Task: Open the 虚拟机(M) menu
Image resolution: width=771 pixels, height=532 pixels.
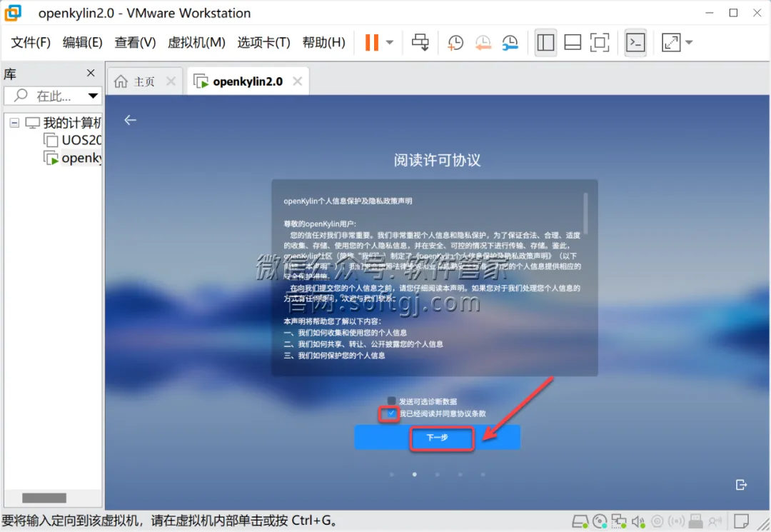Action: [x=196, y=43]
